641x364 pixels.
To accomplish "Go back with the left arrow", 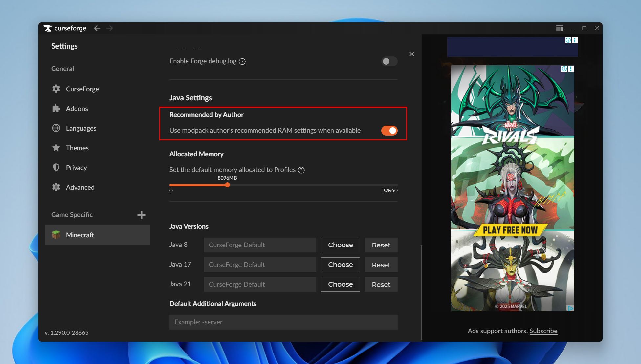I will [97, 28].
